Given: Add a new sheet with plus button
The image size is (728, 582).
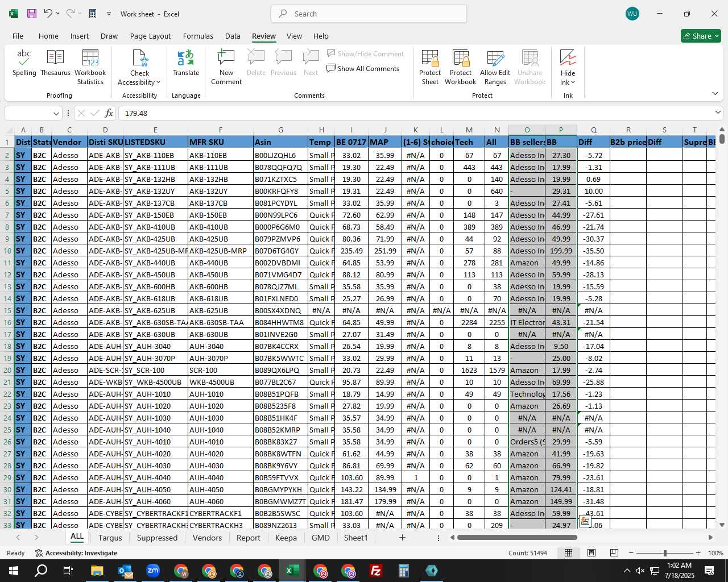Looking at the screenshot, I should click(402, 538).
